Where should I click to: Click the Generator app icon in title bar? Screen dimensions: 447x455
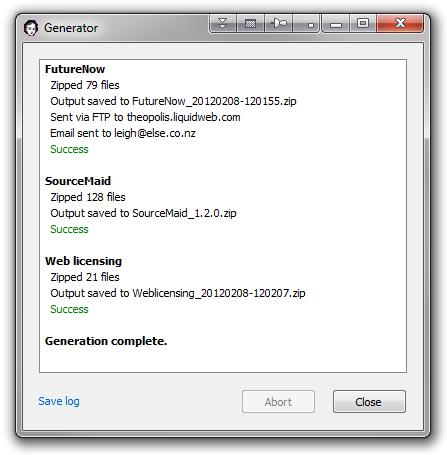click(31, 28)
